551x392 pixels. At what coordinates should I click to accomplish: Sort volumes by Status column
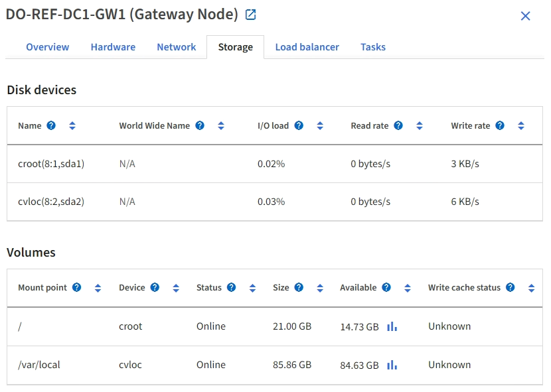252,288
